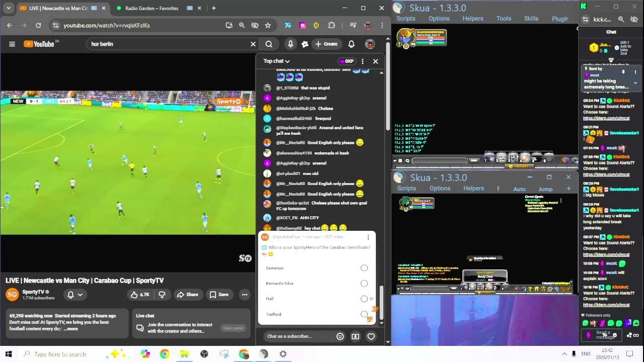Send a heart reaction in chat

point(371,336)
